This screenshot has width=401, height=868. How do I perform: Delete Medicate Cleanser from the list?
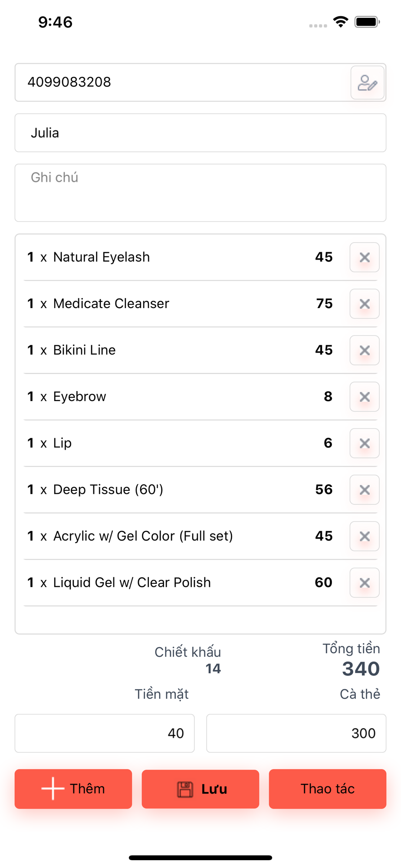365,304
